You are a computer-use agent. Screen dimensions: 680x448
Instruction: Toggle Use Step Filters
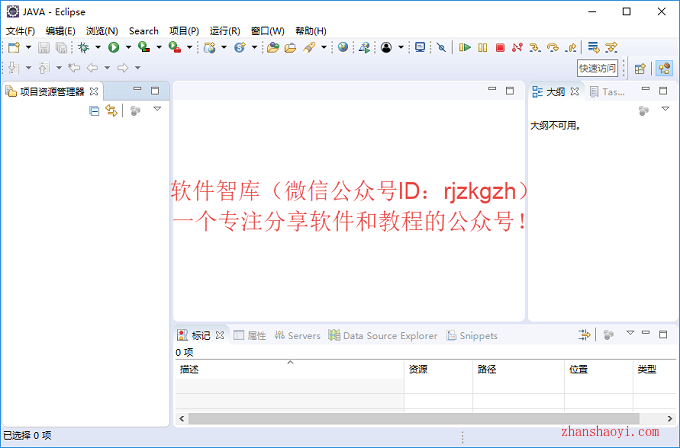click(x=611, y=47)
